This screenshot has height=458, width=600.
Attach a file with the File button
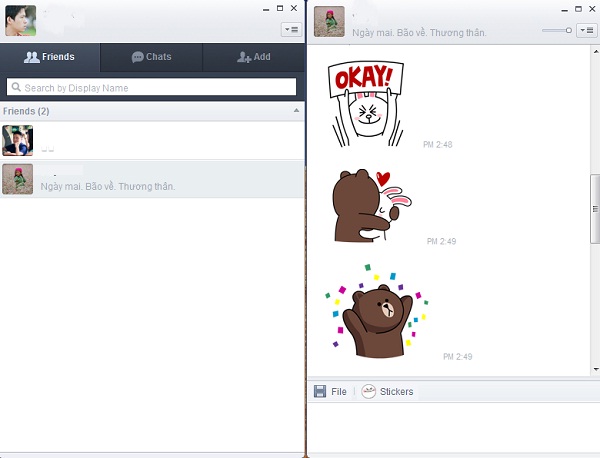coord(330,391)
